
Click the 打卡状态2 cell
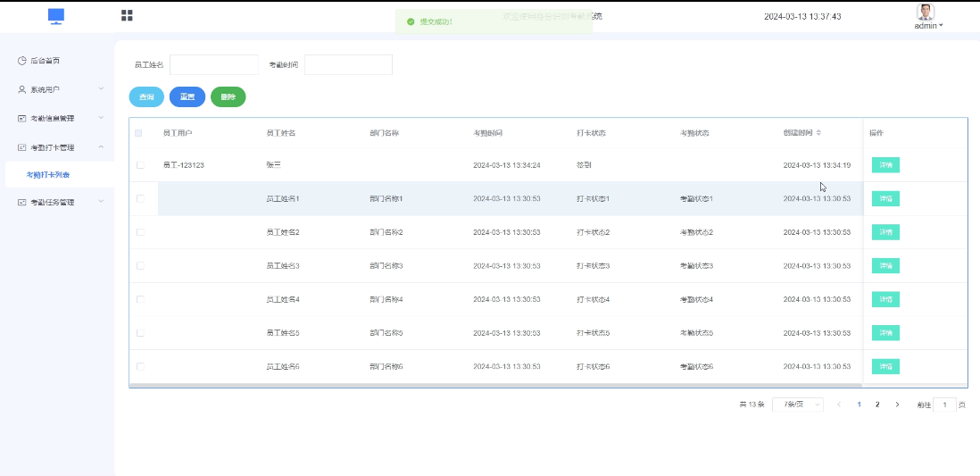[594, 232]
